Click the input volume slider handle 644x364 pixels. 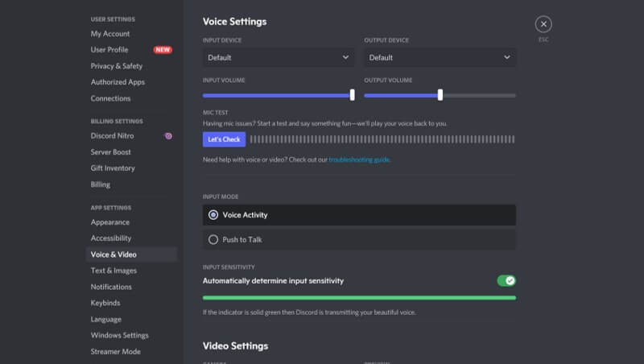(353, 95)
